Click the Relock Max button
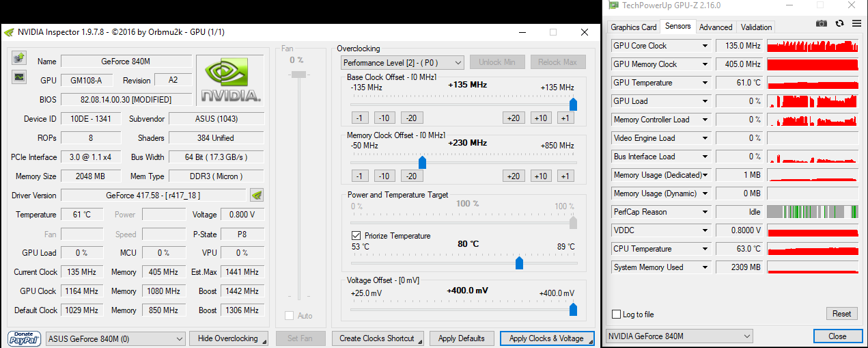 (x=558, y=62)
